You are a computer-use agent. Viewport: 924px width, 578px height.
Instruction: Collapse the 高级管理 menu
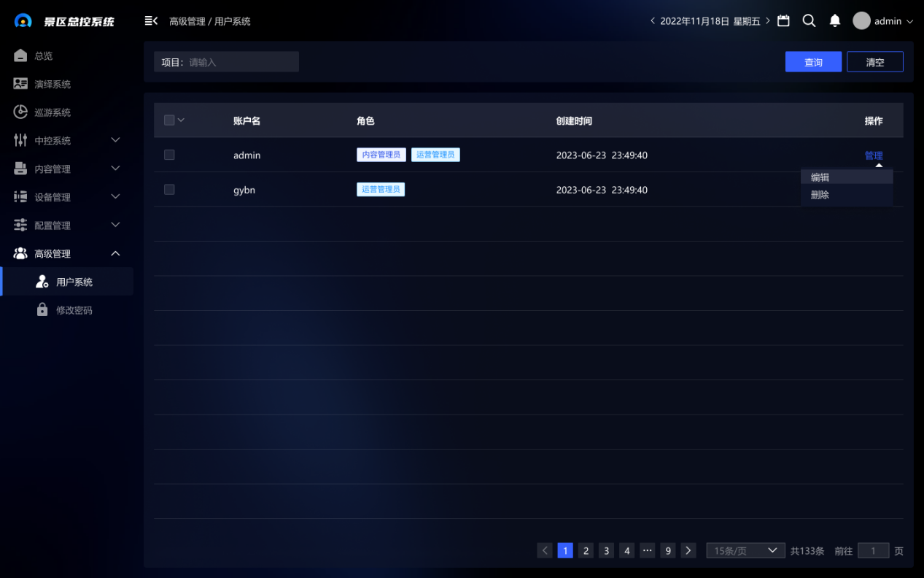coord(115,253)
